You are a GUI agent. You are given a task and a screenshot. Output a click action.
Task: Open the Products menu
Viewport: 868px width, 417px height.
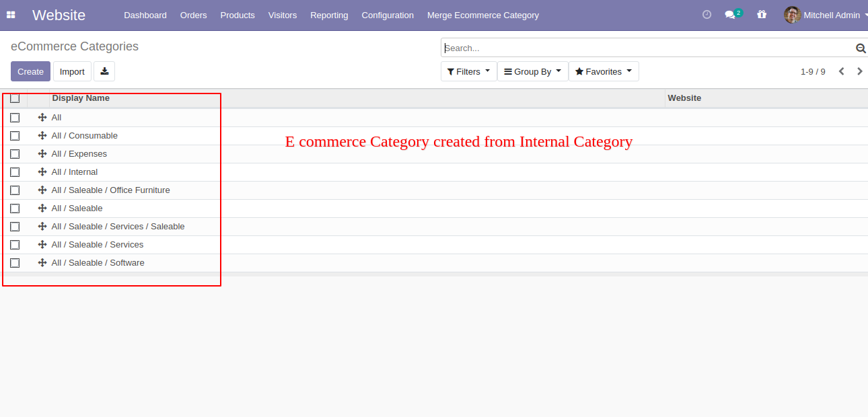(x=238, y=15)
